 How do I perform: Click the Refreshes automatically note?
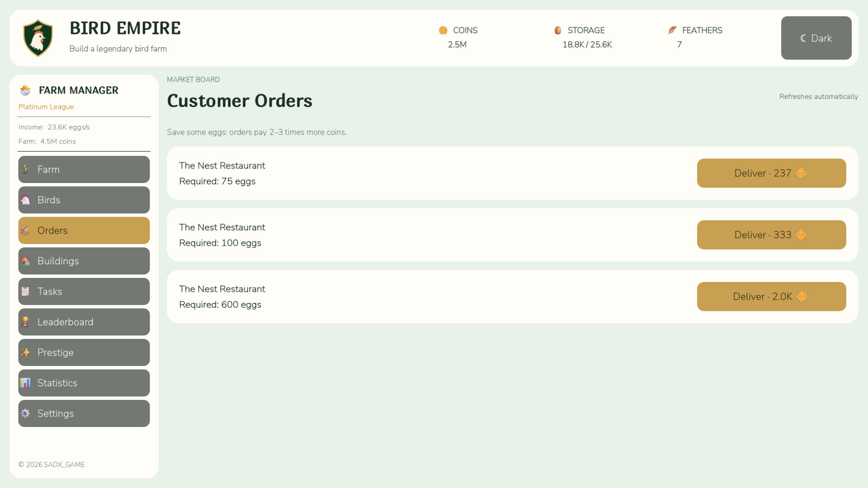818,97
